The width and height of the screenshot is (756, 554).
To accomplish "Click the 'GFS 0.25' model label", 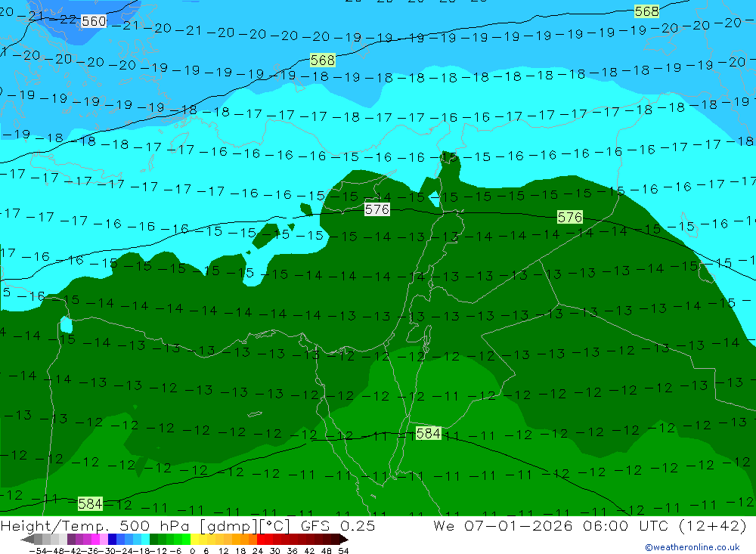I will point(337,525).
